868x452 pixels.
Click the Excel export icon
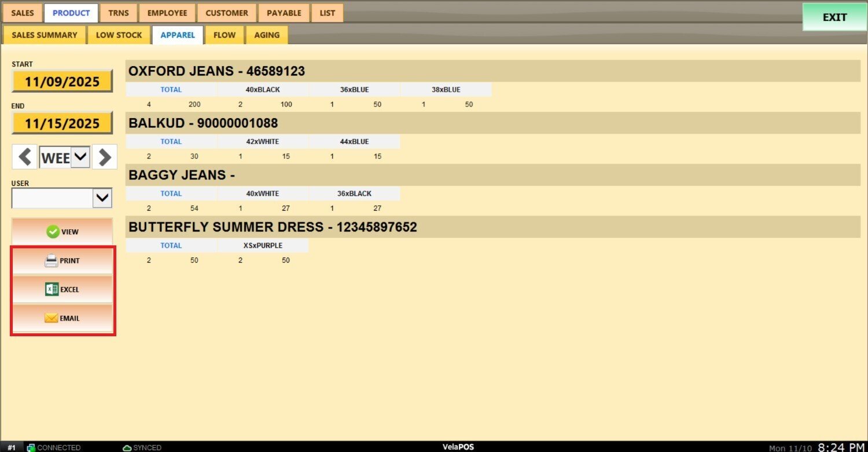[52, 289]
